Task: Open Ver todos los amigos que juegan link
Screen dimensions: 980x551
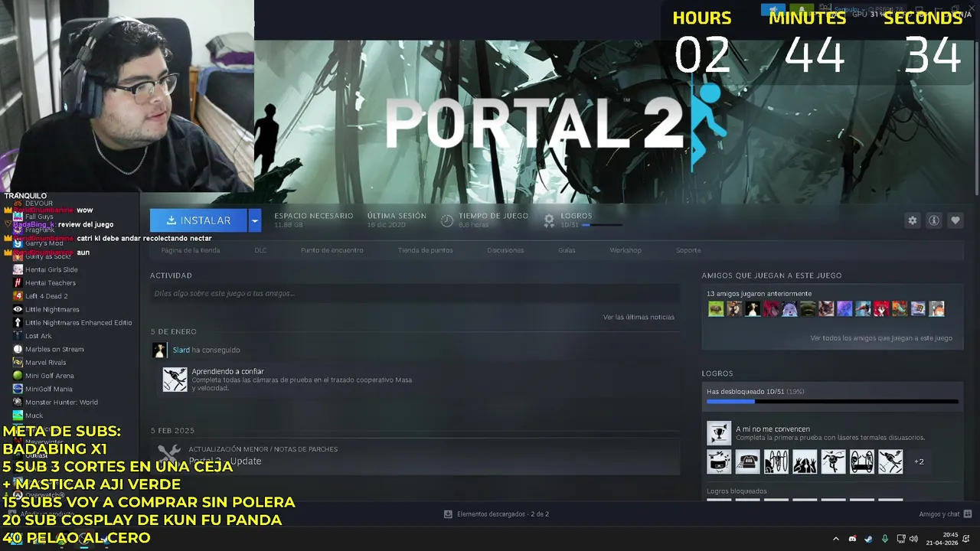Action: click(881, 337)
